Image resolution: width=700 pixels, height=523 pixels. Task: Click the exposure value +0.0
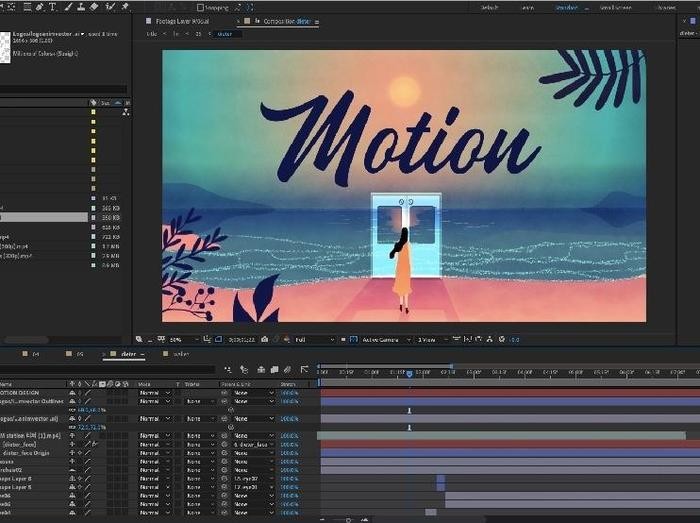514,340
